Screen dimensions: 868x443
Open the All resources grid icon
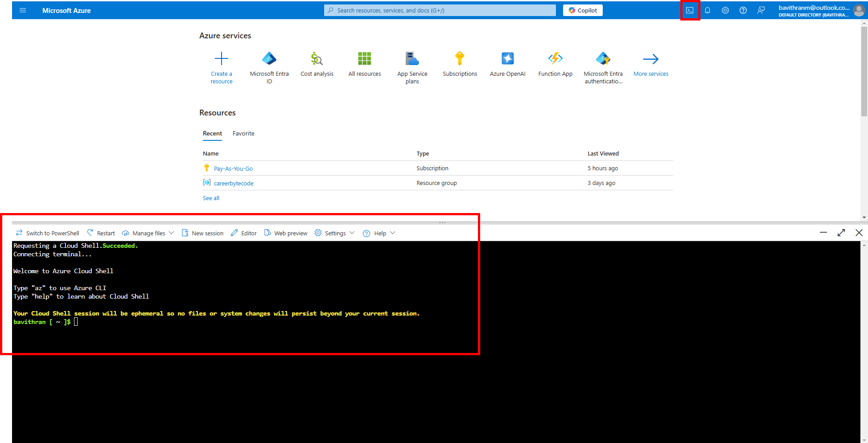point(365,58)
